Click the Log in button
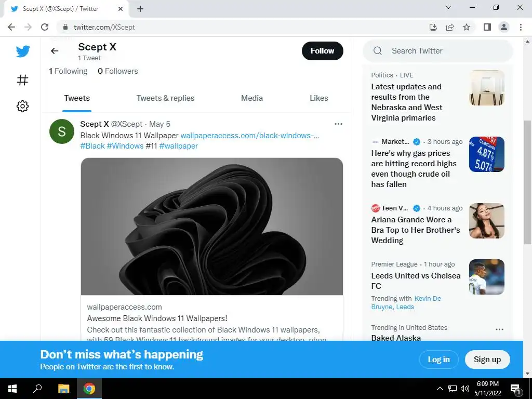The image size is (532, 399). click(438, 360)
